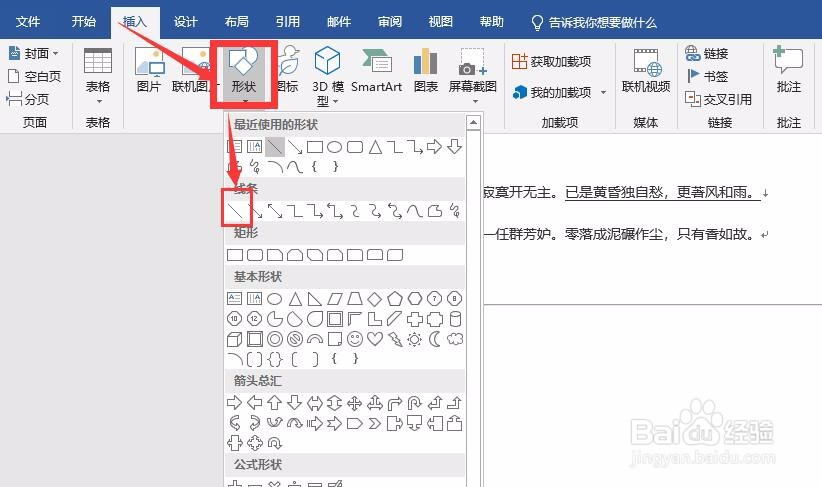
Task: Choose the folded corner shape
Action: click(x=334, y=339)
